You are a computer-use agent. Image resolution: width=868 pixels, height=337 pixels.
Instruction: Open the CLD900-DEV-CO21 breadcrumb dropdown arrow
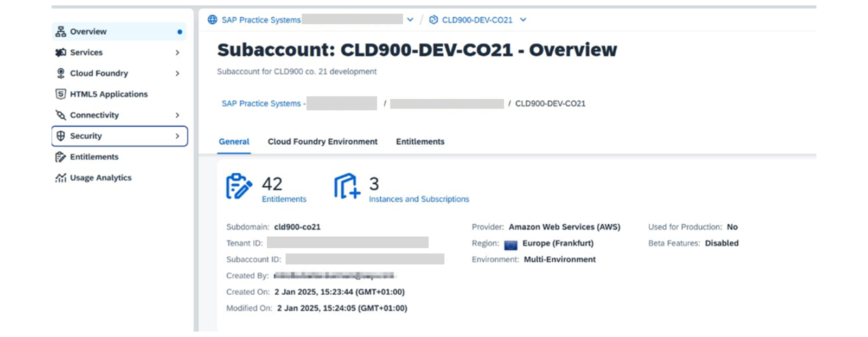(523, 20)
